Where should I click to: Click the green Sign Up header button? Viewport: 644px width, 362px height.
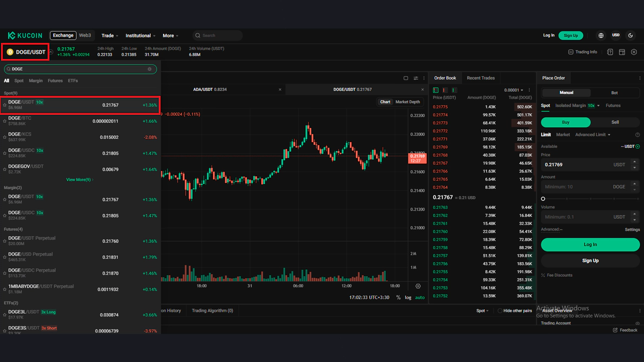pos(571,35)
